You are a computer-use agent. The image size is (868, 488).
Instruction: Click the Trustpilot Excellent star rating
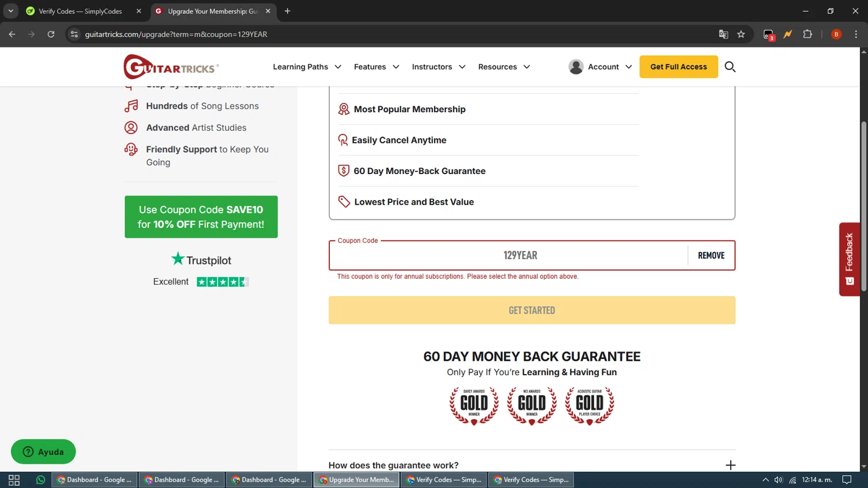223,282
